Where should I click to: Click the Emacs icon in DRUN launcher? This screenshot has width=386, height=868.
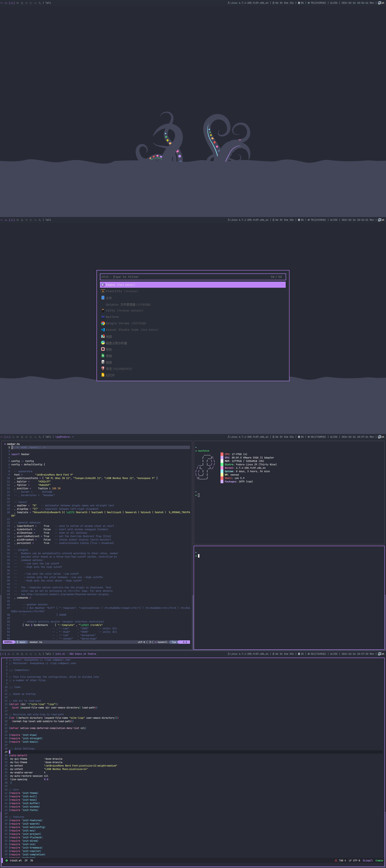click(x=103, y=285)
